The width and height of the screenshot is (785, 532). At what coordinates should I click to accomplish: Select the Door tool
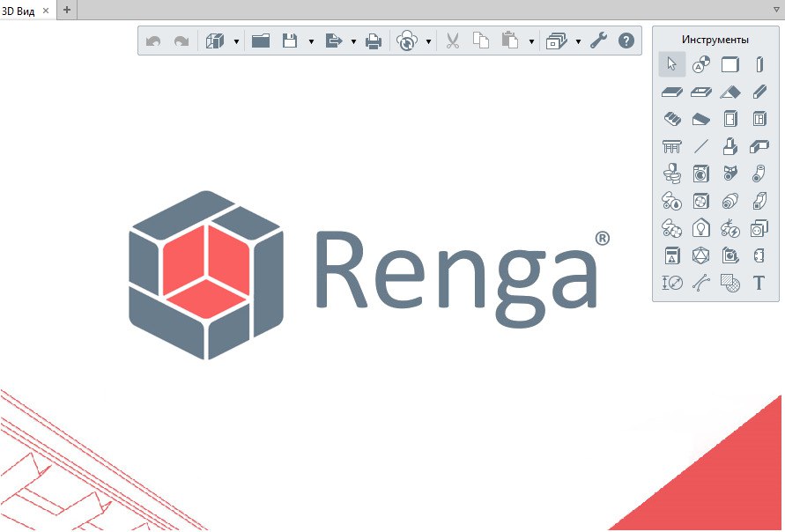click(729, 119)
